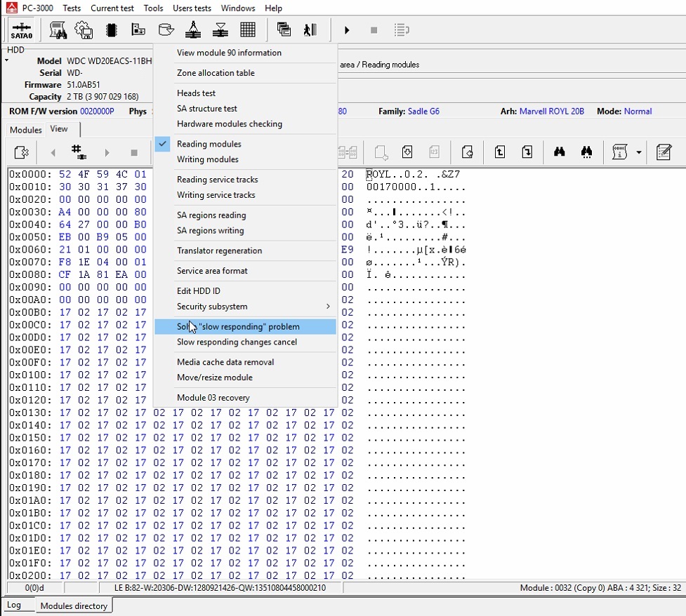686x616 pixels.
Task: Click the page with 123 icon
Action: pos(434,152)
